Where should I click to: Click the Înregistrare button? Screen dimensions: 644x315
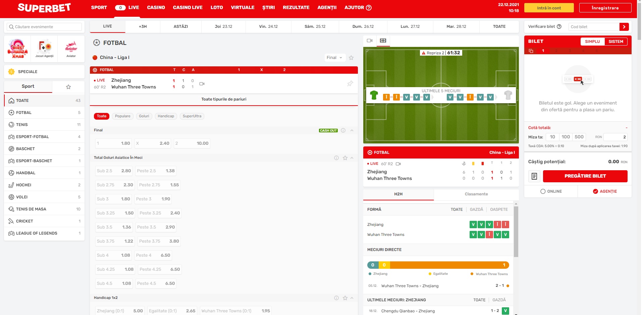(605, 8)
